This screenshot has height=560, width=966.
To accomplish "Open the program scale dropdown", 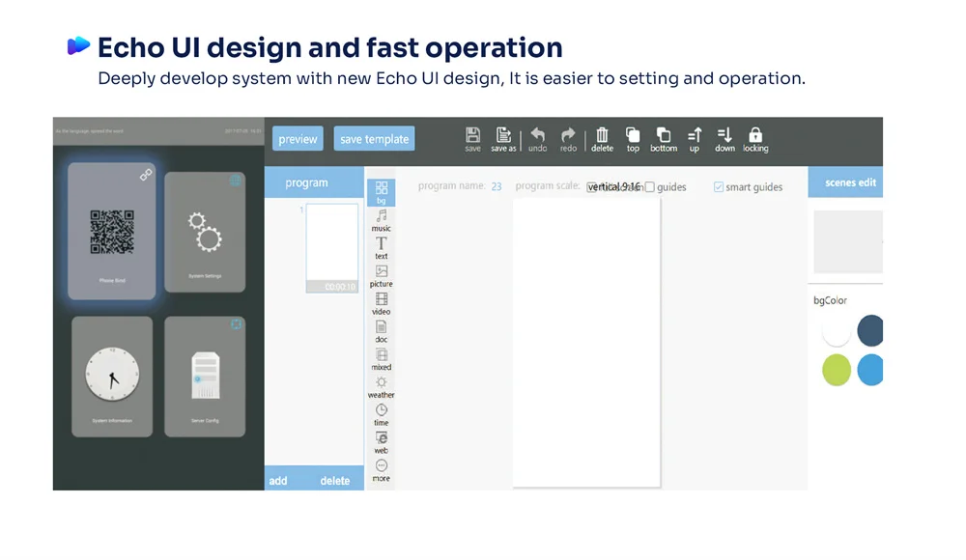I will coord(613,187).
